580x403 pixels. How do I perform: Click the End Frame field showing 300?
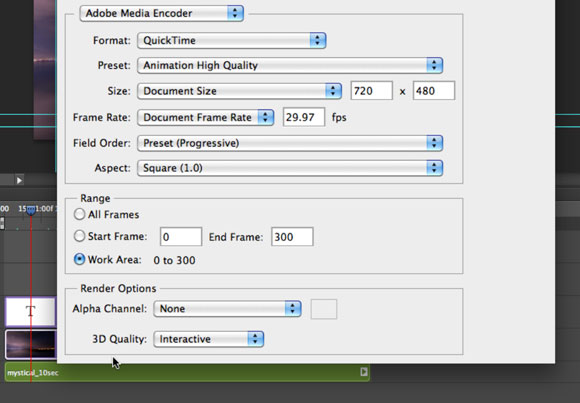click(x=292, y=237)
